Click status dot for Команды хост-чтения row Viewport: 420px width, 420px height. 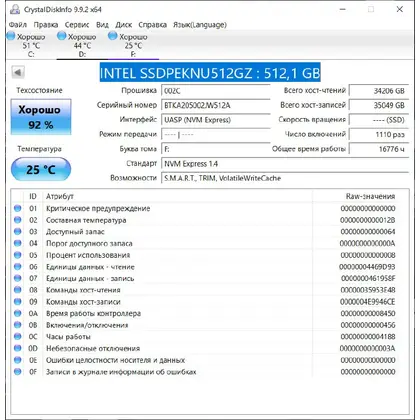(18, 290)
